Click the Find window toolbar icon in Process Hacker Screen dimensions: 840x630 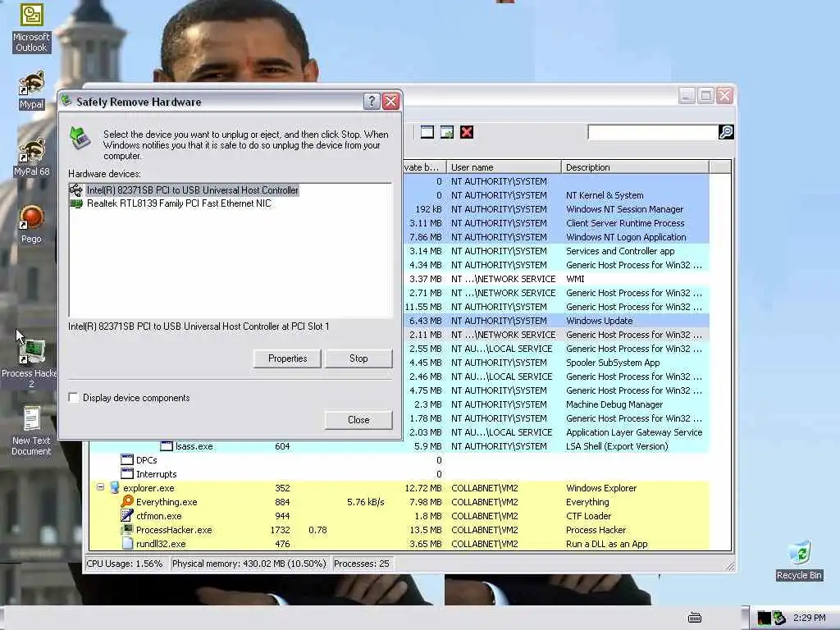427,132
